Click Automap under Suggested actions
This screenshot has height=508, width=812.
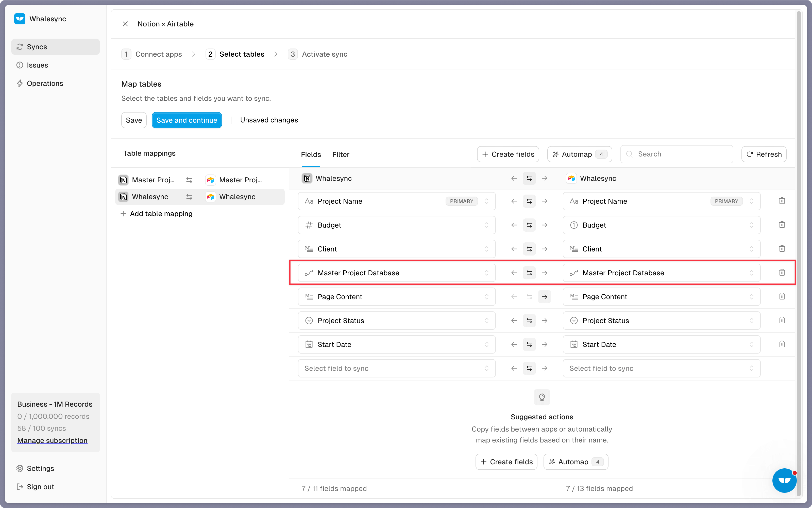(x=576, y=462)
